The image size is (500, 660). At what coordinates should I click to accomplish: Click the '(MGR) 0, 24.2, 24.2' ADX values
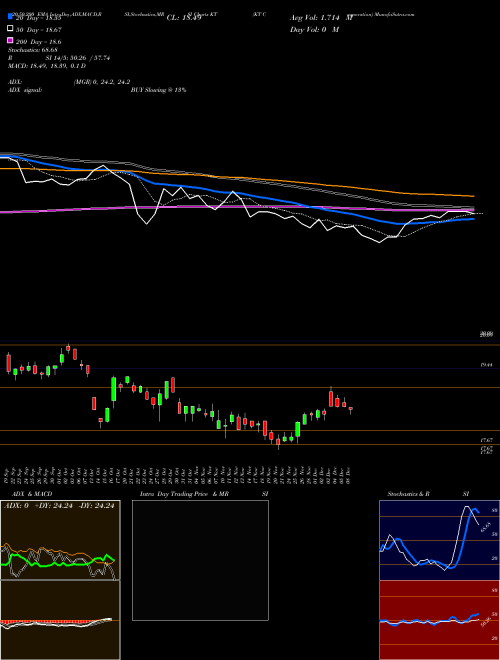[x=102, y=82]
